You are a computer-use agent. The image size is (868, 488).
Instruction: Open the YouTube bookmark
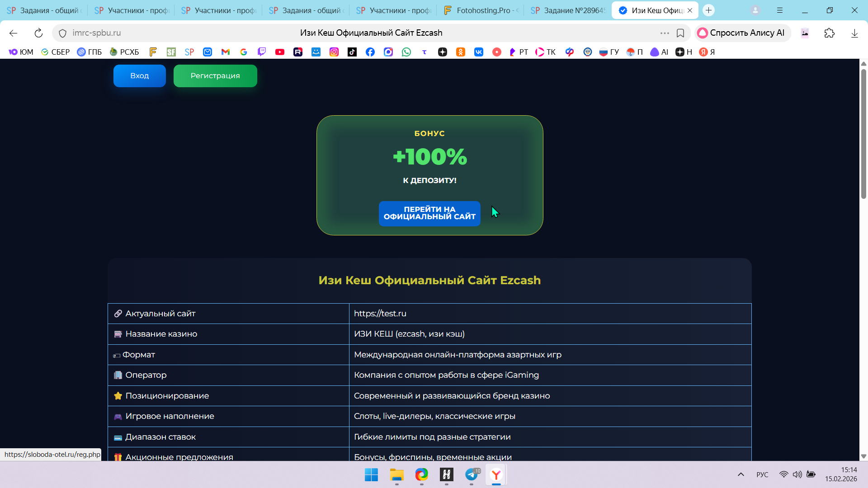click(x=280, y=52)
